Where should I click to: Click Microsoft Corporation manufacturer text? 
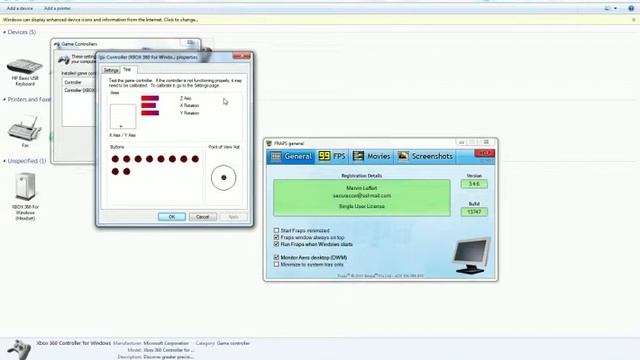click(166, 343)
